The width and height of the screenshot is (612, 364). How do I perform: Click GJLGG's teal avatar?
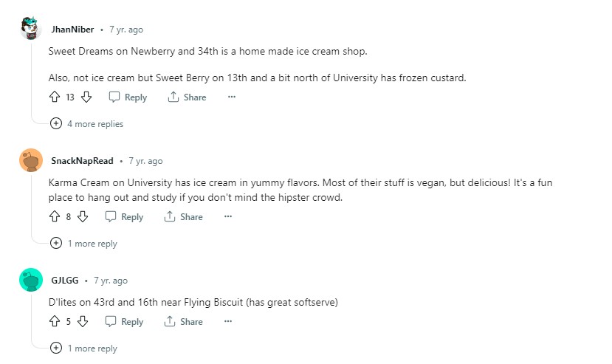pyautogui.click(x=31, y=281)
